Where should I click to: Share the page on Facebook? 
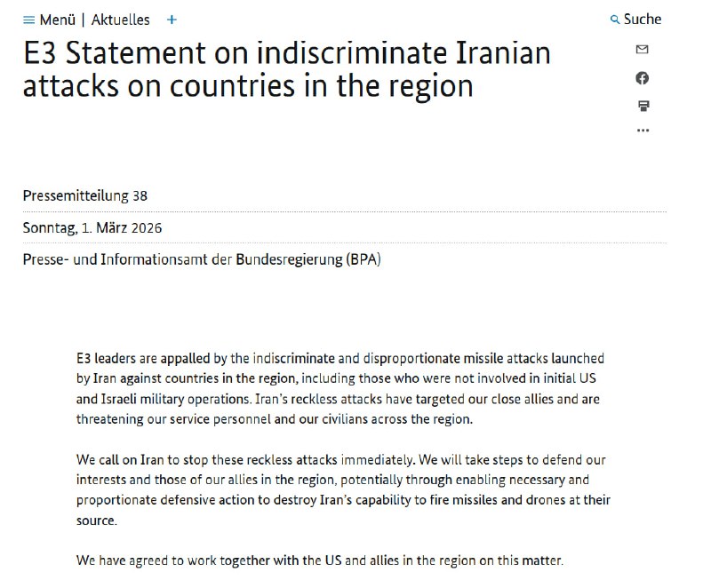coord(643,78)
